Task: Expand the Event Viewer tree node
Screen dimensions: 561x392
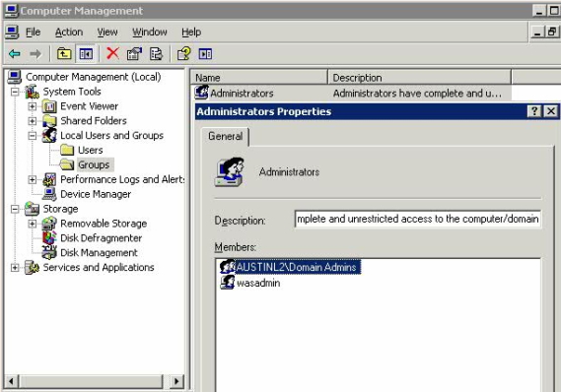Action: (x=33, y=106)
